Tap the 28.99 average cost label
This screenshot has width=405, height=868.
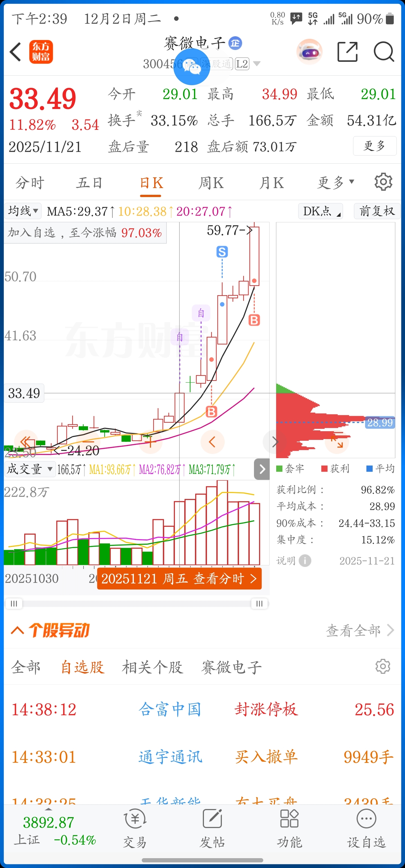coord(380,422)
